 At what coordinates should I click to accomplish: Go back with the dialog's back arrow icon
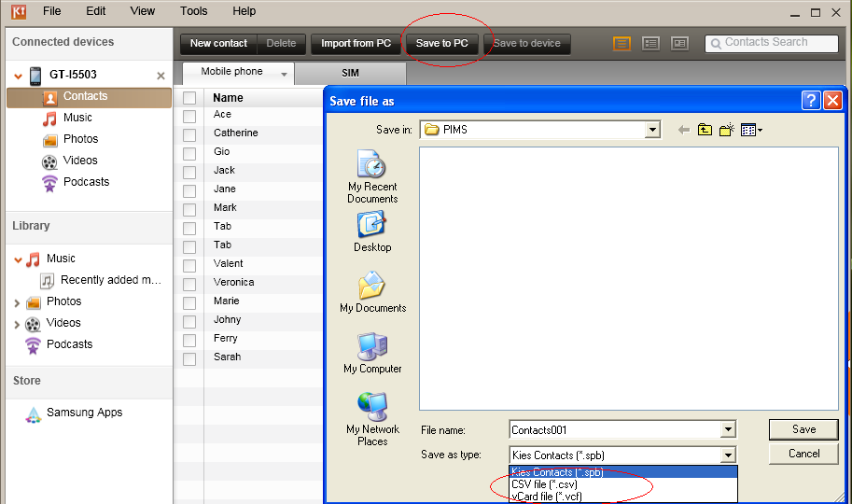tap(683, 130)
